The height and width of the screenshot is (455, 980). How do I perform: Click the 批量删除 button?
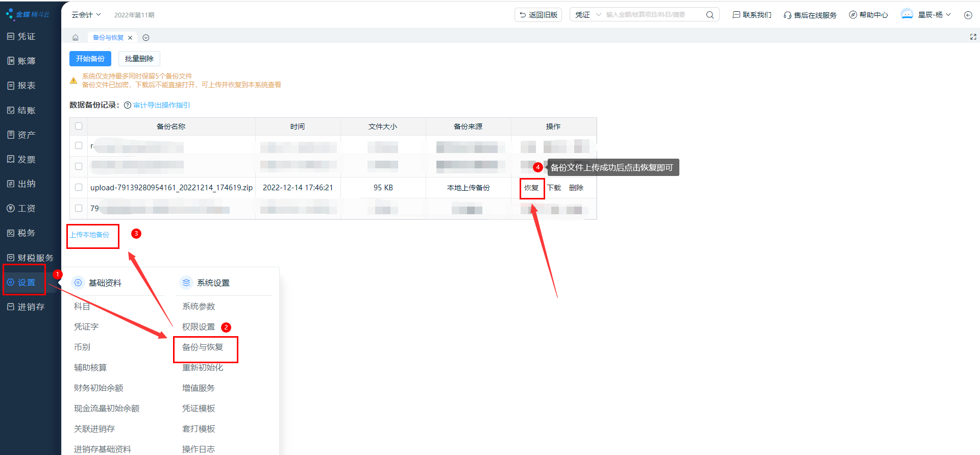click(139, 59)
